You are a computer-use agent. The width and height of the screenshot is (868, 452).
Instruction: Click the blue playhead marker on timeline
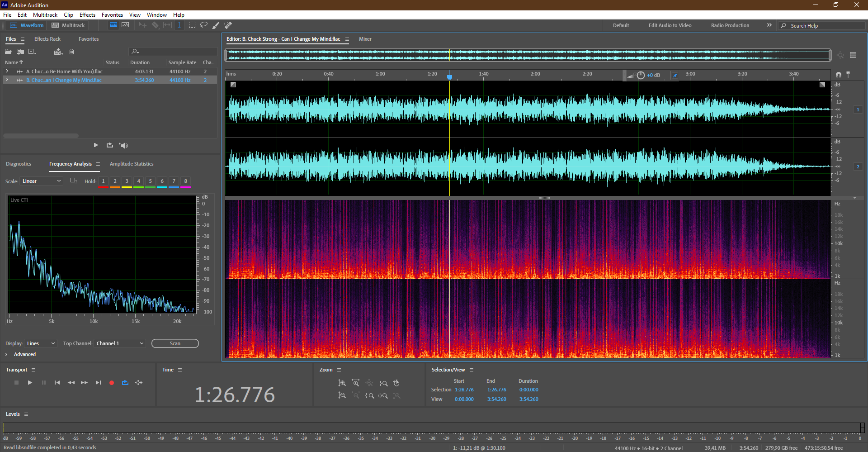449,77
